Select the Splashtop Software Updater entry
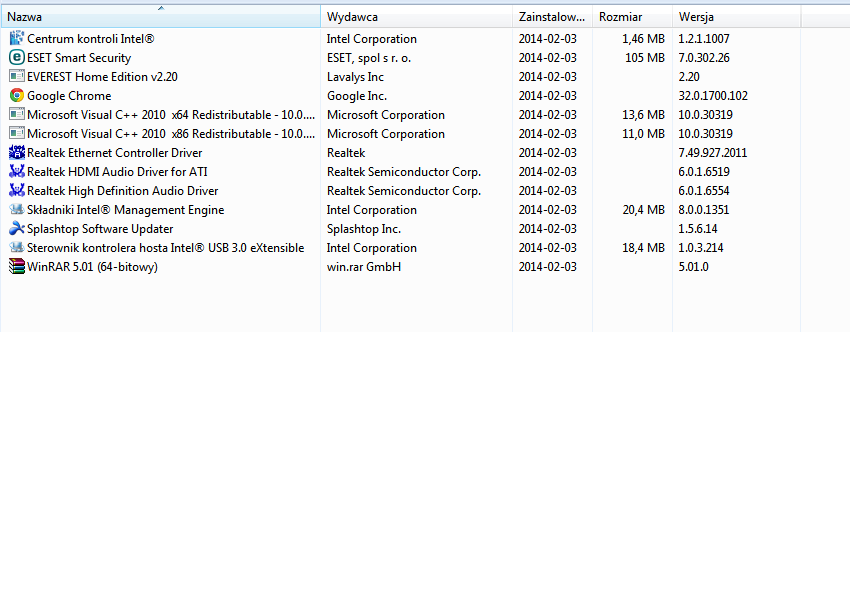The height and width of the screenshot is (614, 850). point(100,229)
